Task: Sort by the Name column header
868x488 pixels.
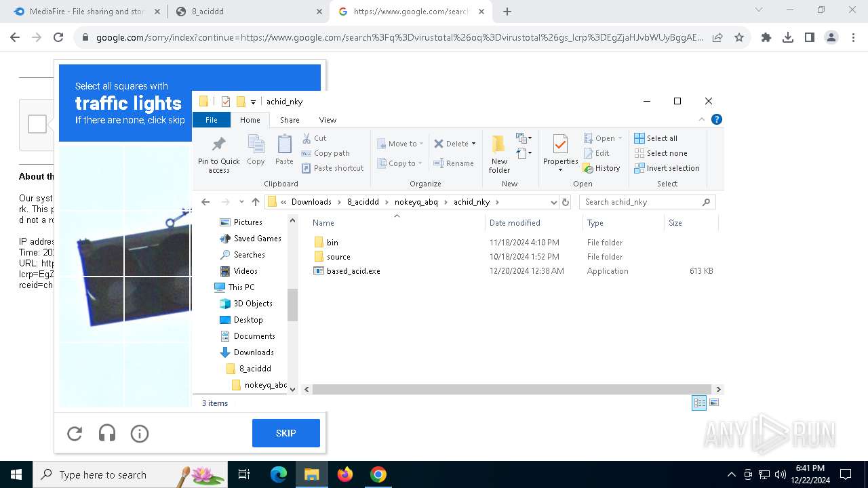Action: tap(397, 223)
